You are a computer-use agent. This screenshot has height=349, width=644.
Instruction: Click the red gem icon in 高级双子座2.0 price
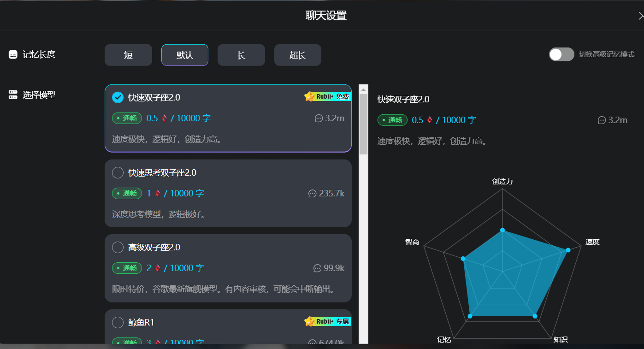point(158,268)
